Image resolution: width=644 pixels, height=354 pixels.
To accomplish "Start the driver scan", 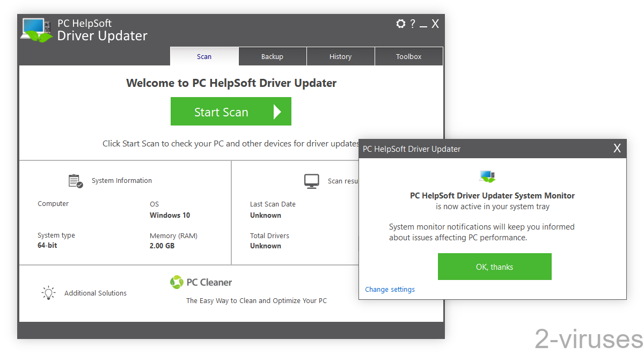I will tap(231, 112).
